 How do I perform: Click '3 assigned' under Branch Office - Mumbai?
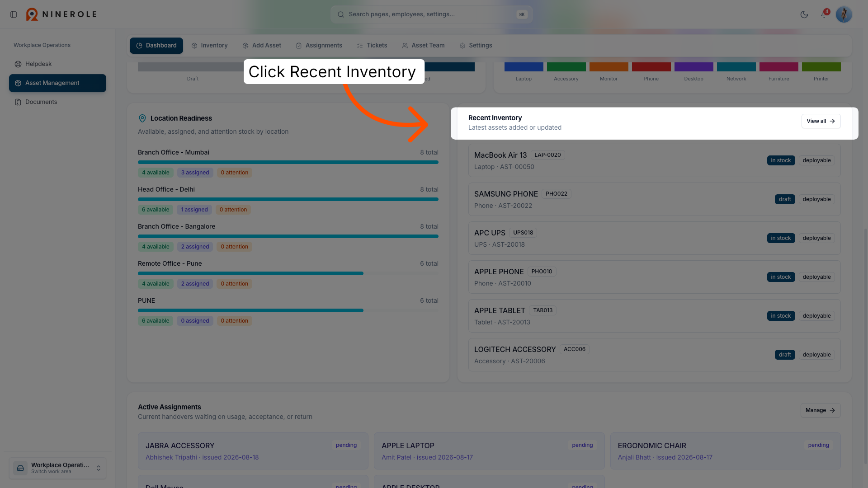click(195, 173)
